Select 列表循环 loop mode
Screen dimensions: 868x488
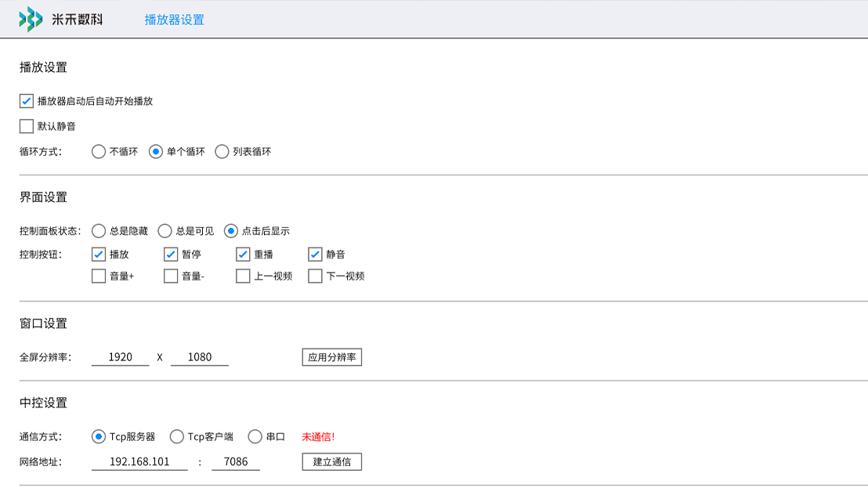[222, 152]
